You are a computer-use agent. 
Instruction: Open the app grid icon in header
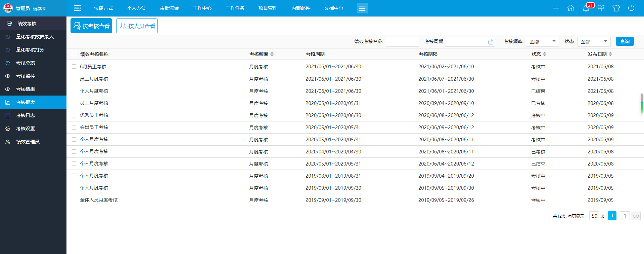coord(601,8)
